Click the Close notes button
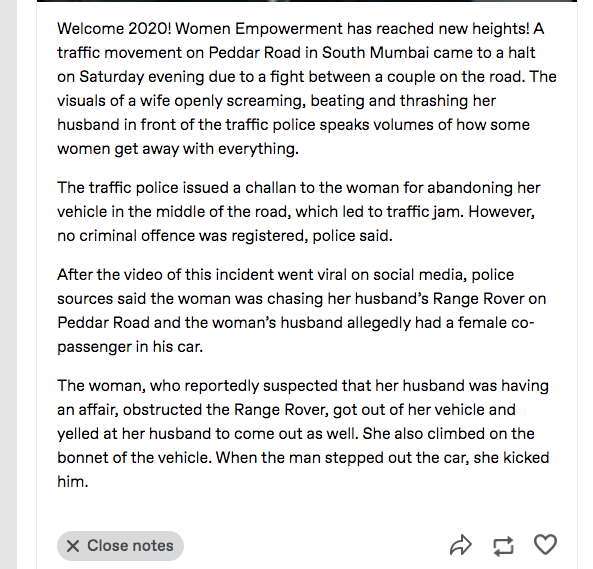593x569 pixels. (x=120, y=546)
